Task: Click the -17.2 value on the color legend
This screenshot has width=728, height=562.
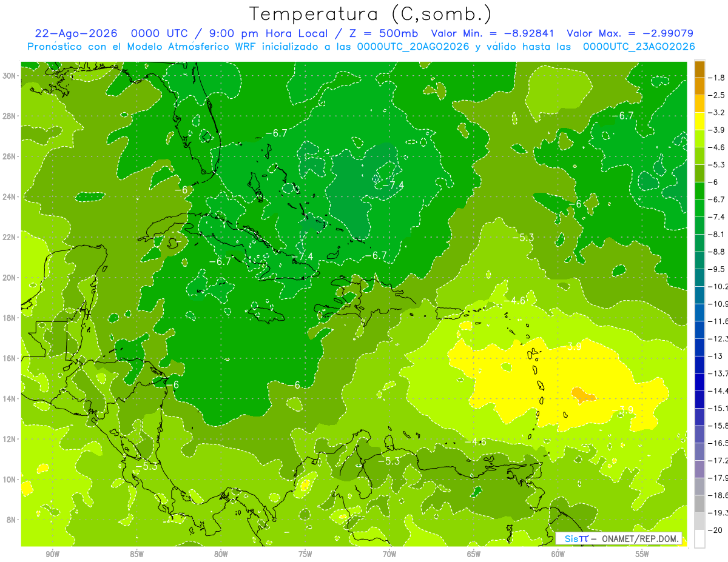Action: (718, 460)
